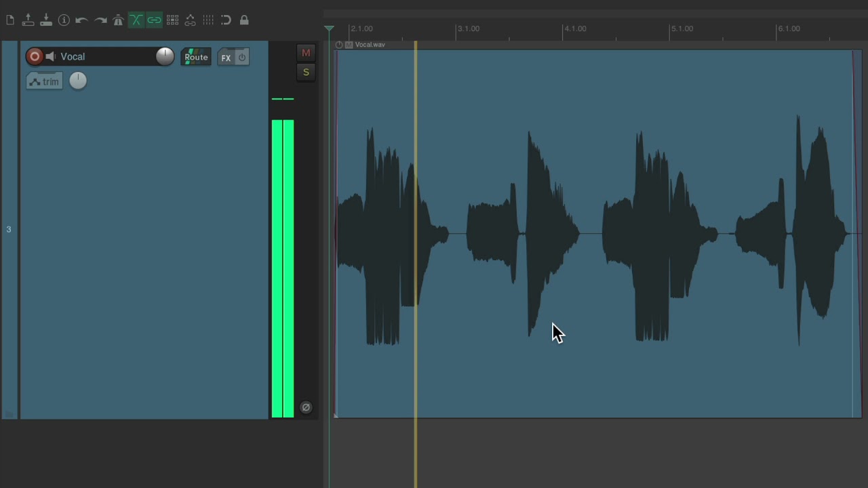Solo the Vocal track with S button
The image size is (868, 488).
coord(306,72)
